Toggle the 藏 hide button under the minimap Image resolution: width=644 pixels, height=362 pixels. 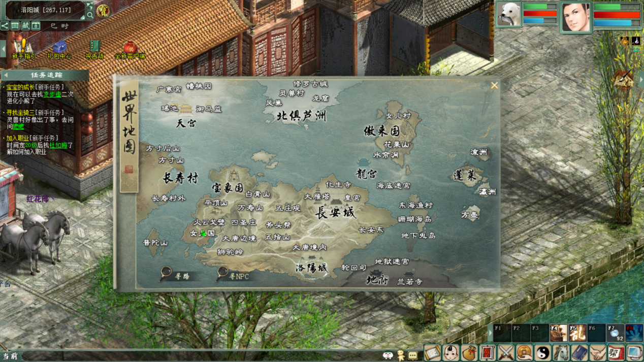point(25,26)
